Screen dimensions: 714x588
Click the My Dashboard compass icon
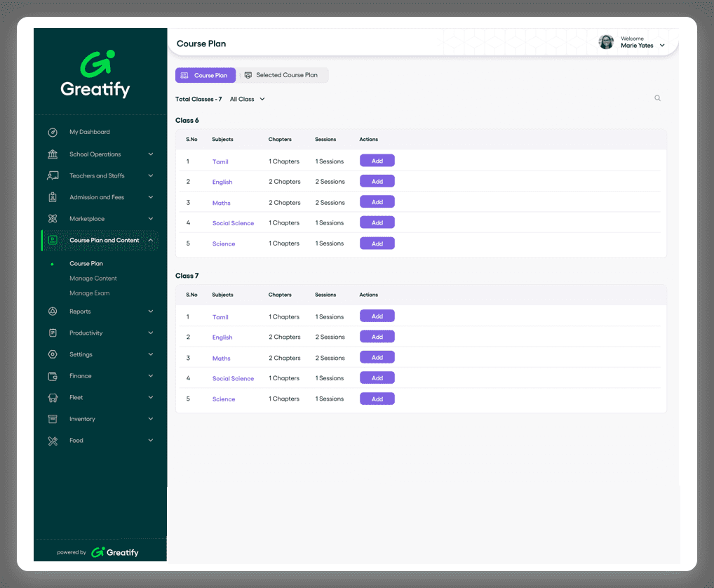click(x=53, y=133)
